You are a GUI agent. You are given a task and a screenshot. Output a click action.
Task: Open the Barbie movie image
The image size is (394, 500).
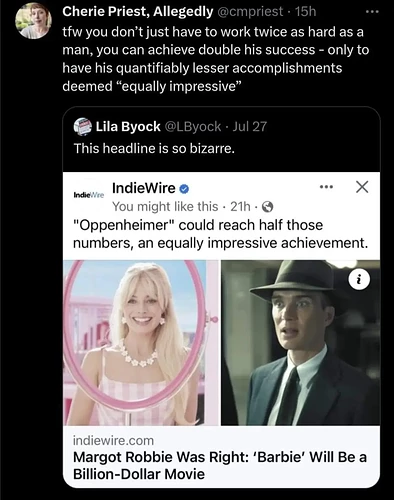click(141, 343)
